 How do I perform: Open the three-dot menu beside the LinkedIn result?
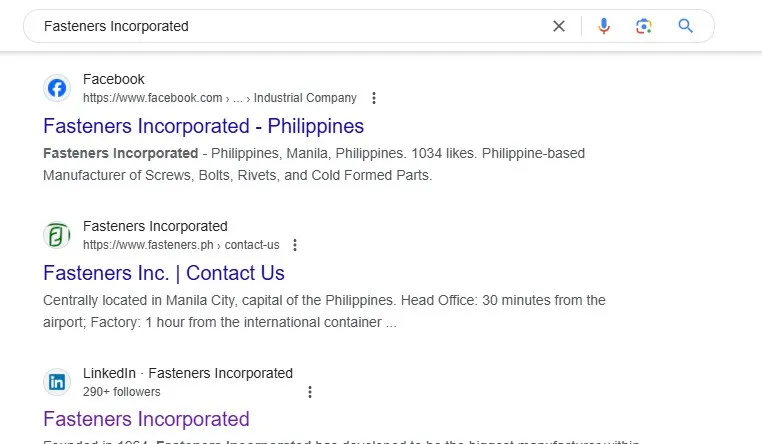[310, 392]
